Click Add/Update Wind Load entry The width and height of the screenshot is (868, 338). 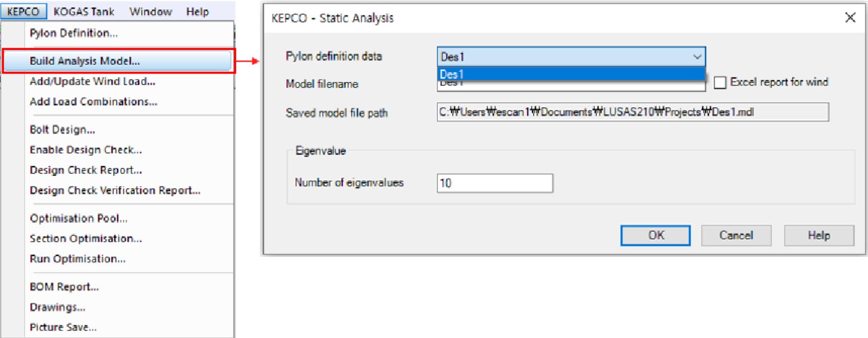pos(93,81)
